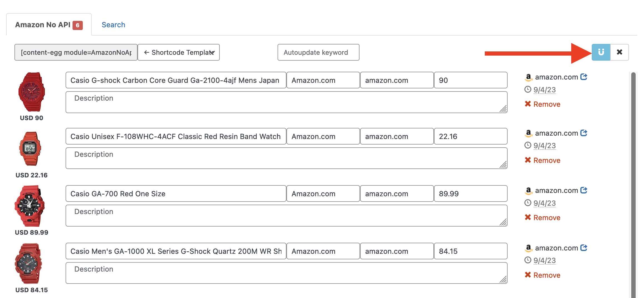
Task: Click the blue magnet autoupdate button
Action: click(x=601, y=52)
